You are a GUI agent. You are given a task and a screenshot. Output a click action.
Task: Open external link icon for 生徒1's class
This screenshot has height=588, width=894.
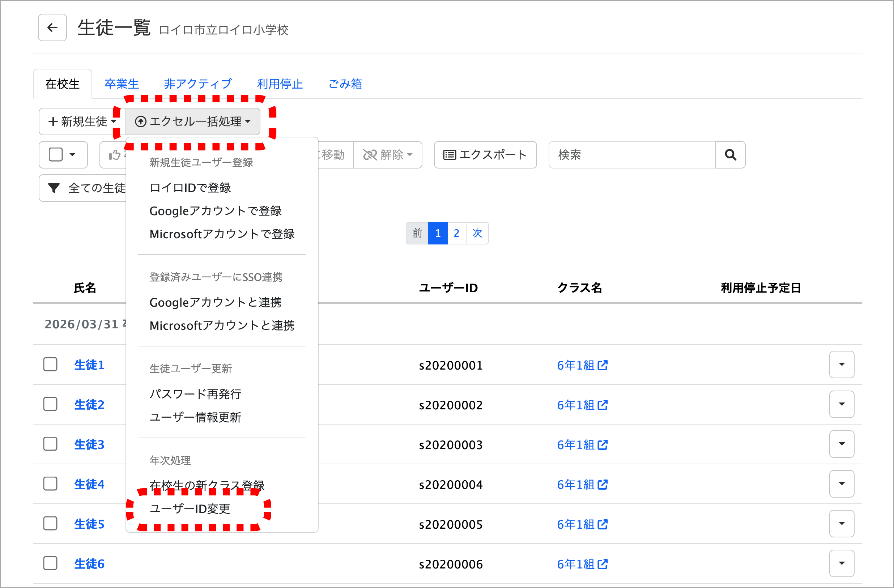(603, 365)
